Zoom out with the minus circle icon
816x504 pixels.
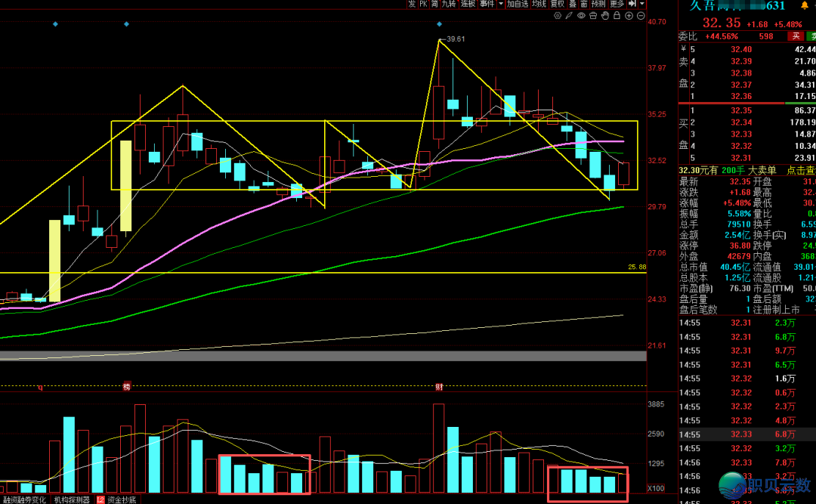(641, 16)
